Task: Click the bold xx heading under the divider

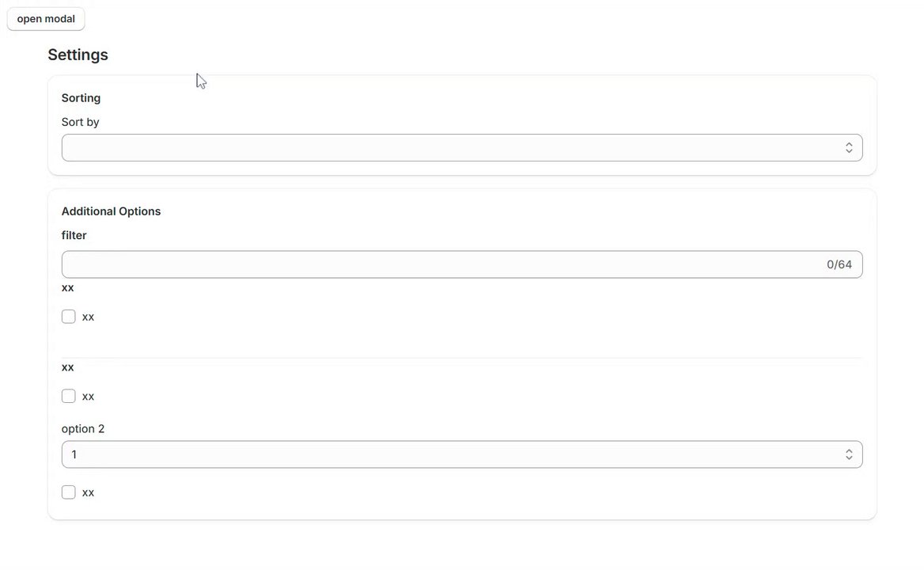Action: click(67, 367)
